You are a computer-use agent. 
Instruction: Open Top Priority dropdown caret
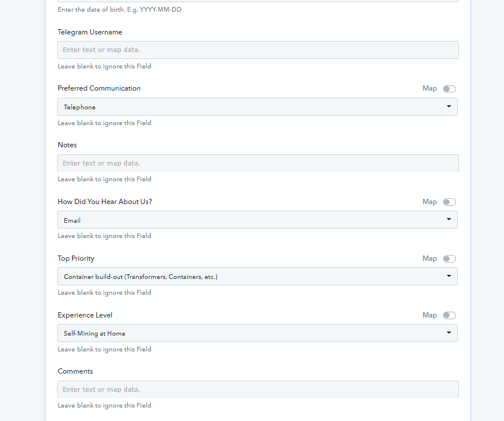tap(449, 276)
